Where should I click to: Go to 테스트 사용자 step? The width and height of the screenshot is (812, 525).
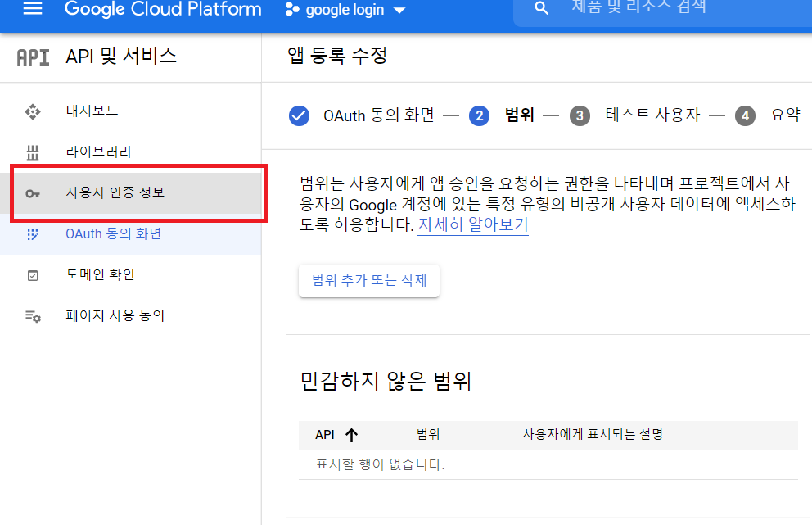[x=652, y=115]
